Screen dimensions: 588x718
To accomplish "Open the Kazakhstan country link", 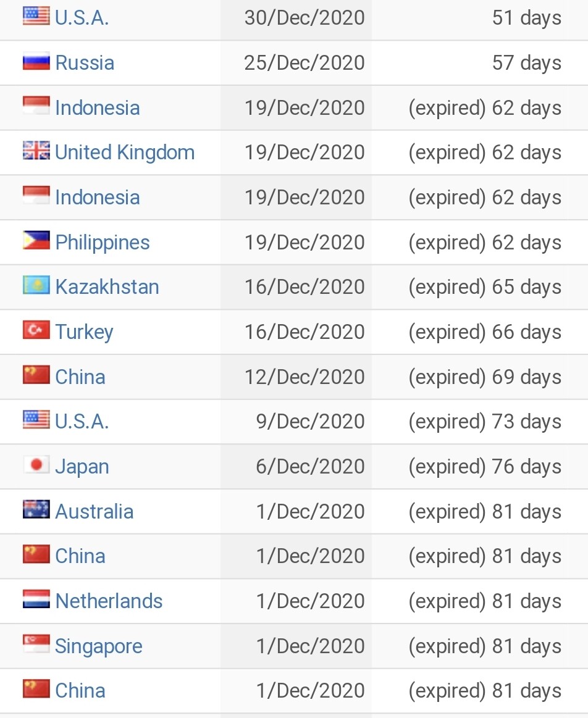I will 107,287.
